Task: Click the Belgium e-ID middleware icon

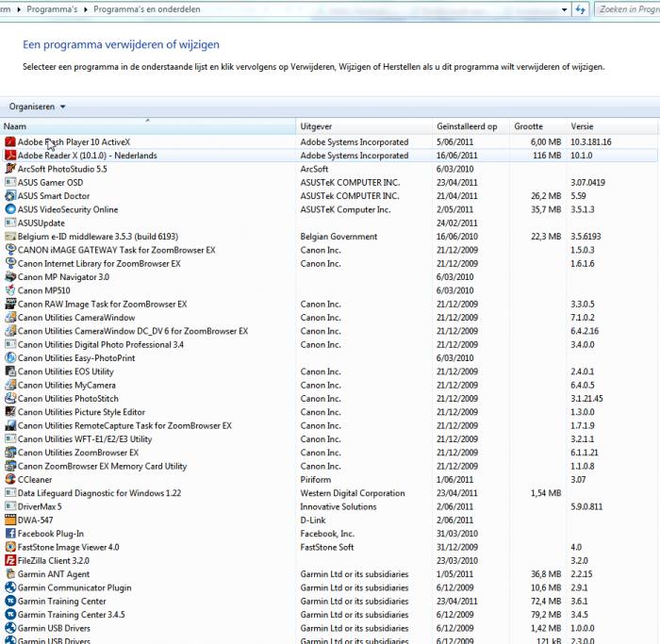Action: tap(10, 236)
